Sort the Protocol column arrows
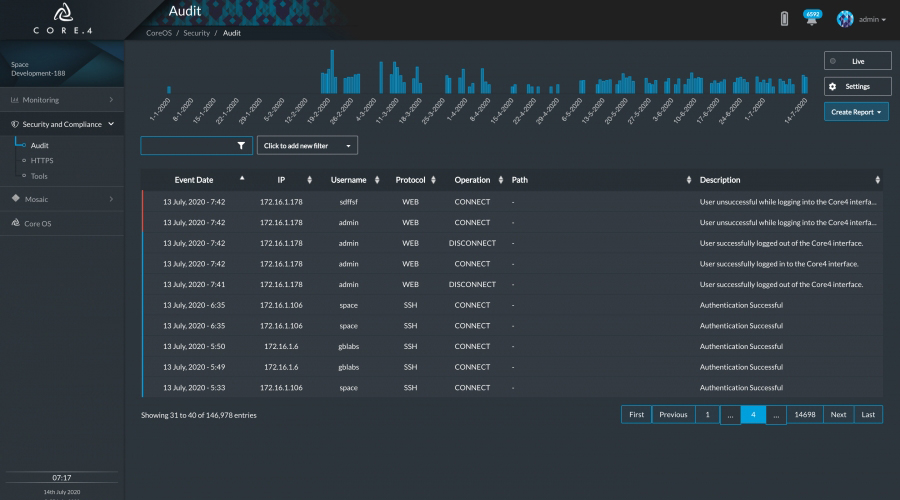Screen dimensions: 900x500 click(433, 180)
